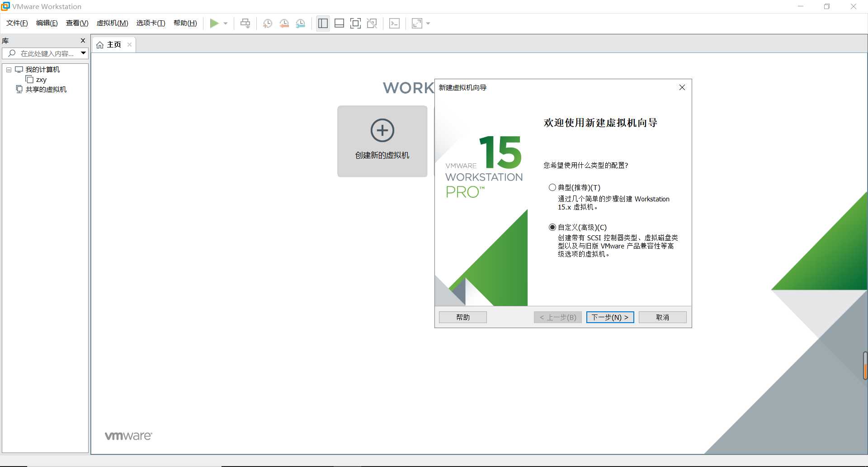868x467 pixels.
Task: Minimize the VMware Workstation window
Action: point(801,6)
